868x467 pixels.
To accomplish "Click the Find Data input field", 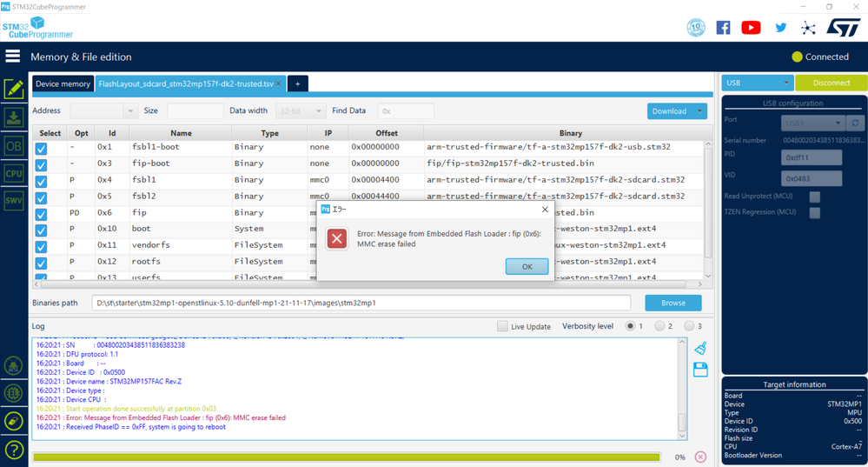I will tap(405, 110).
